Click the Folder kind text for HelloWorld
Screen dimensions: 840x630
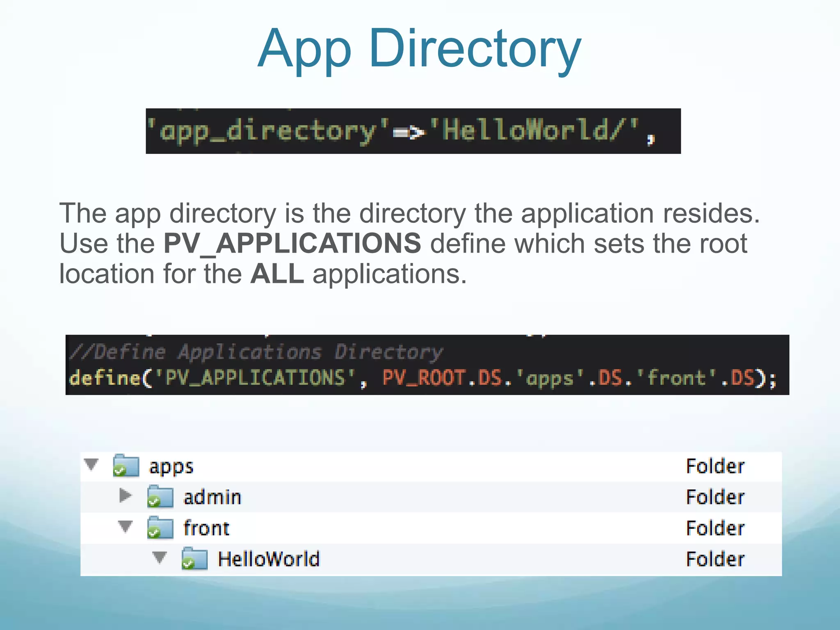point(715,559)
